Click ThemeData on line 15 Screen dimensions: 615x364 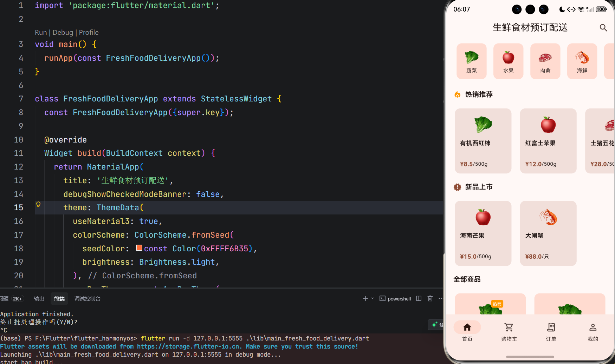(x=118, y=208)
